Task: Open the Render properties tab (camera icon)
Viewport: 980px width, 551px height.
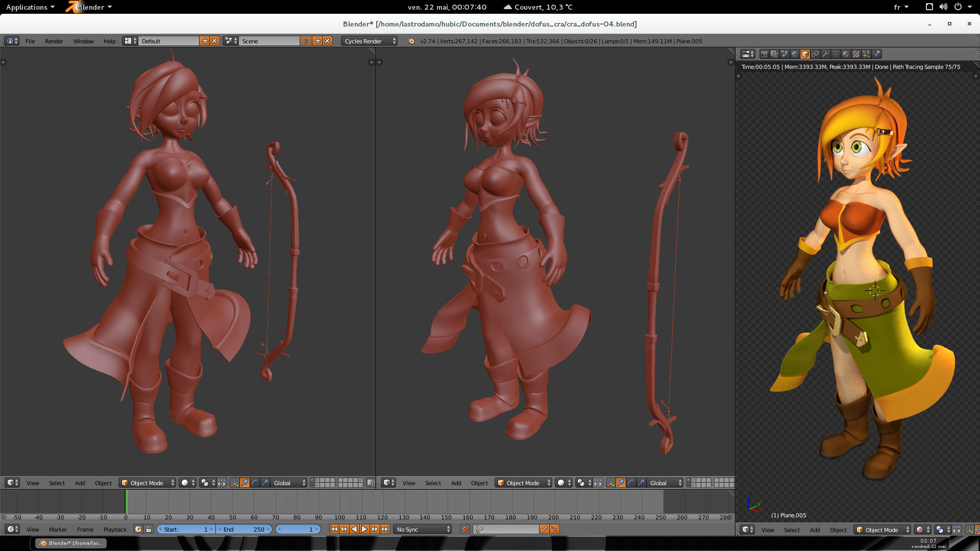Action: point(764,54)
